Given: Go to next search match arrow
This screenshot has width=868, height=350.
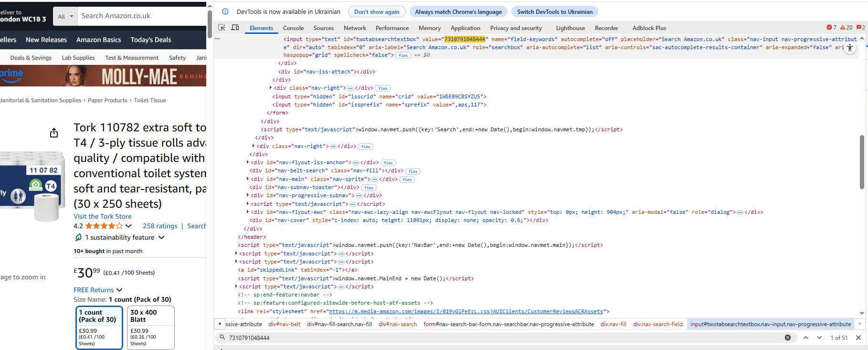Looking at the screenshot, I should pyautogui.click(x=819, y=338).
